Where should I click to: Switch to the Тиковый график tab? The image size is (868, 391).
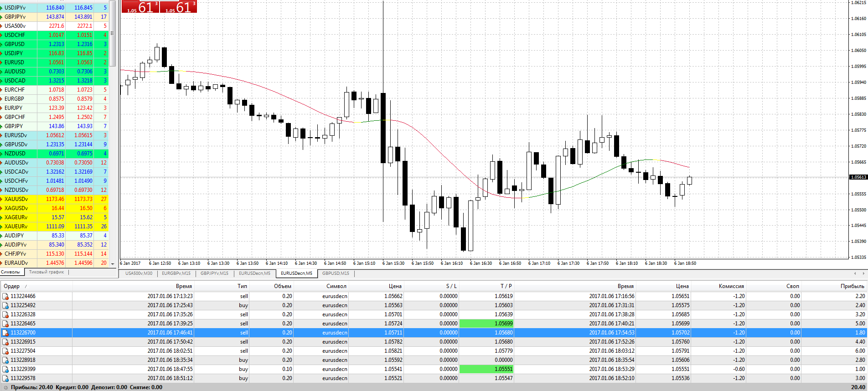tap(46, 272)
